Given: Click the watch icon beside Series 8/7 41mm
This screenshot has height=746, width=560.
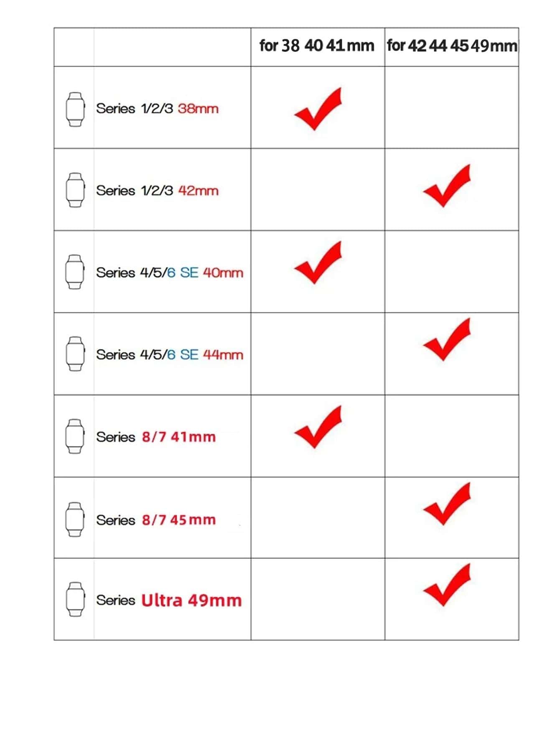Looking at the screenshot, I should click(x=75, y=436).
